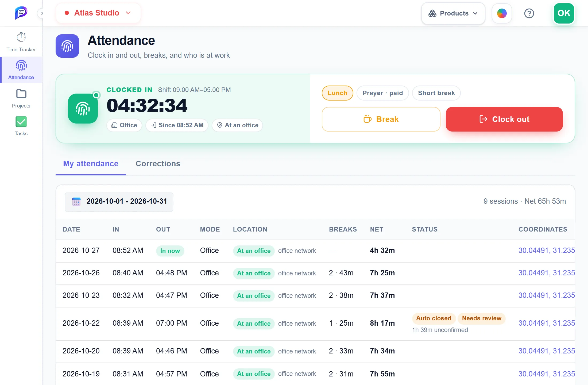588x385 pixels.
Task: Click the Auto closed status badge
Action: pos(434,318)
